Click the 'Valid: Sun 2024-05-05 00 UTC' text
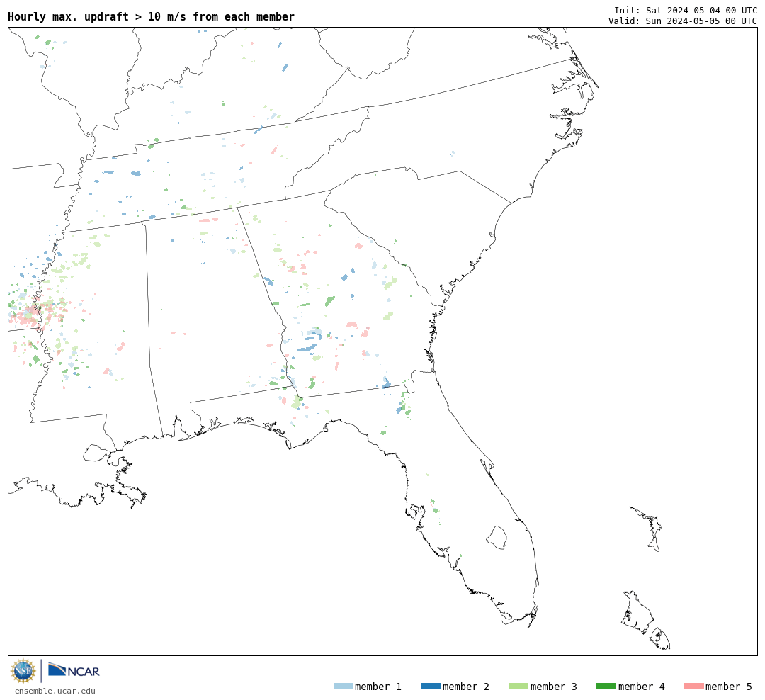 (x=683, y=21)
